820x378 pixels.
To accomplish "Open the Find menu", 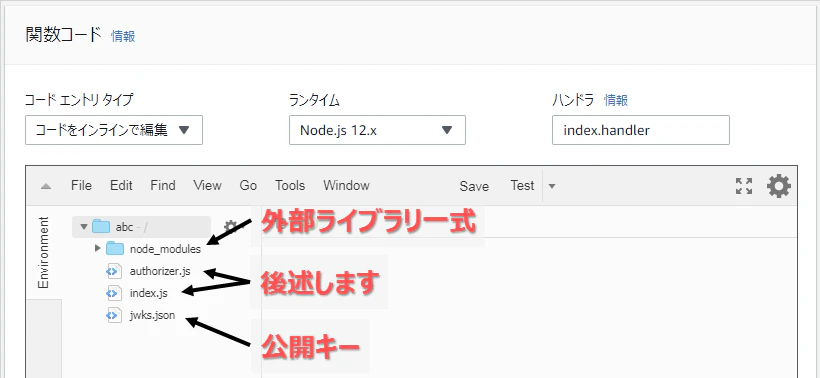I will point(163,186).
